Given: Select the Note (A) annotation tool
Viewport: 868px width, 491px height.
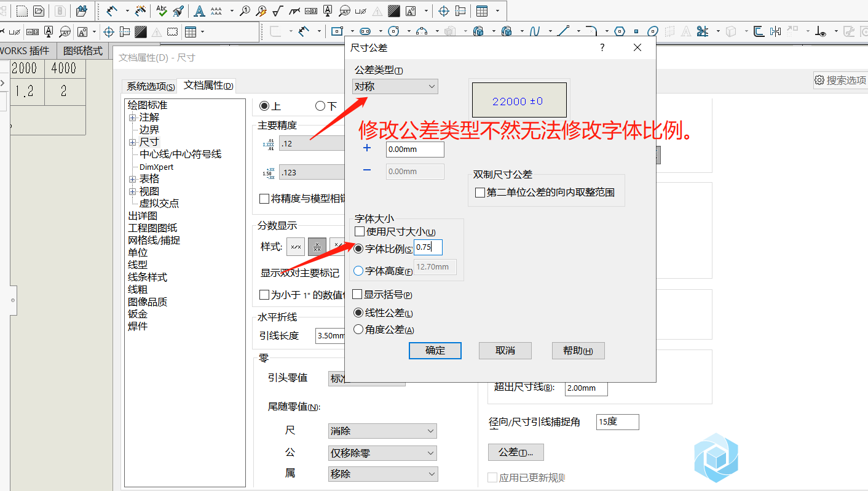Looking at the screenshot, I should click(x=199, y=11).
